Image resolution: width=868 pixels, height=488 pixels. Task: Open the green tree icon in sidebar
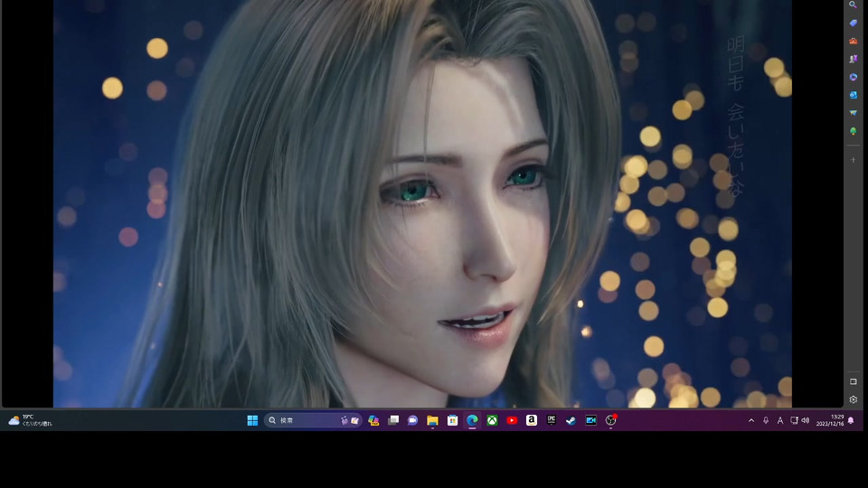[853, 131]
